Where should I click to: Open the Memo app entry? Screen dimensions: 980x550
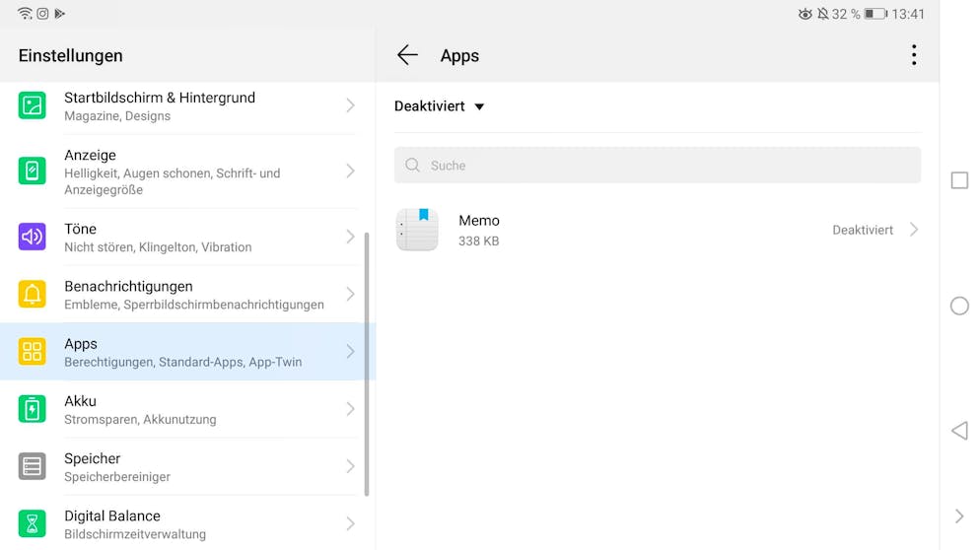click(658, 230)
